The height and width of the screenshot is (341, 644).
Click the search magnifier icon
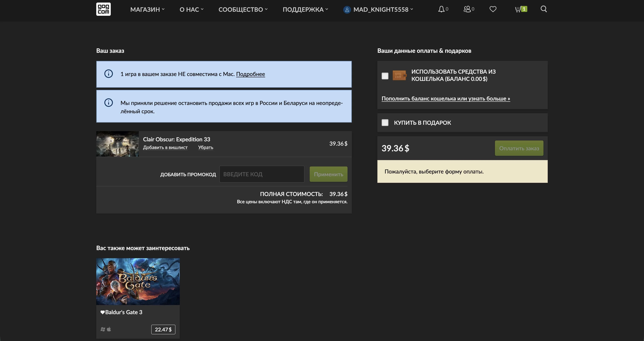(543, 9)
